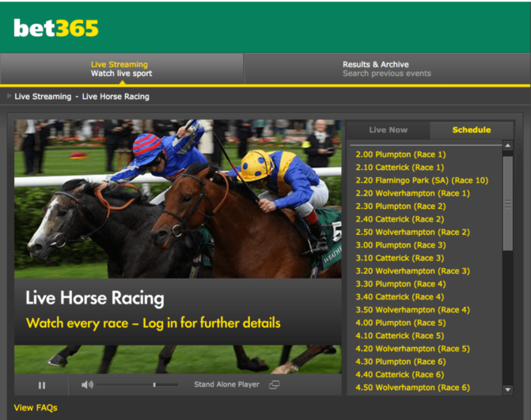The height and width of the screenshot is (420, 531).
Task: Click the Stand Alone Player label
Action: tap(226, 384)
